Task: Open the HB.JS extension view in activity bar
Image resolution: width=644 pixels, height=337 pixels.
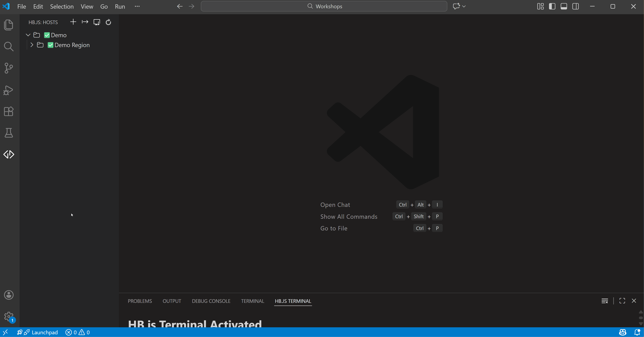Action: [x=8, y=154]
